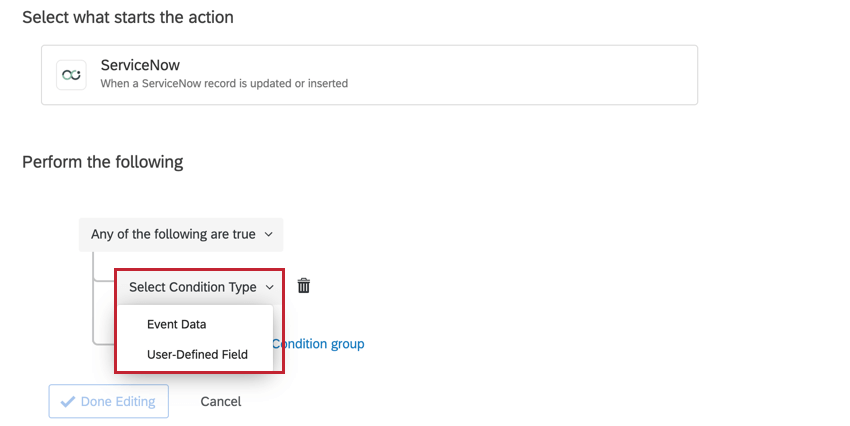This screenshot has width=850, height=426.
Task: Click the chevron beside 'Any of the following are true'
Action: pos(267,235)
